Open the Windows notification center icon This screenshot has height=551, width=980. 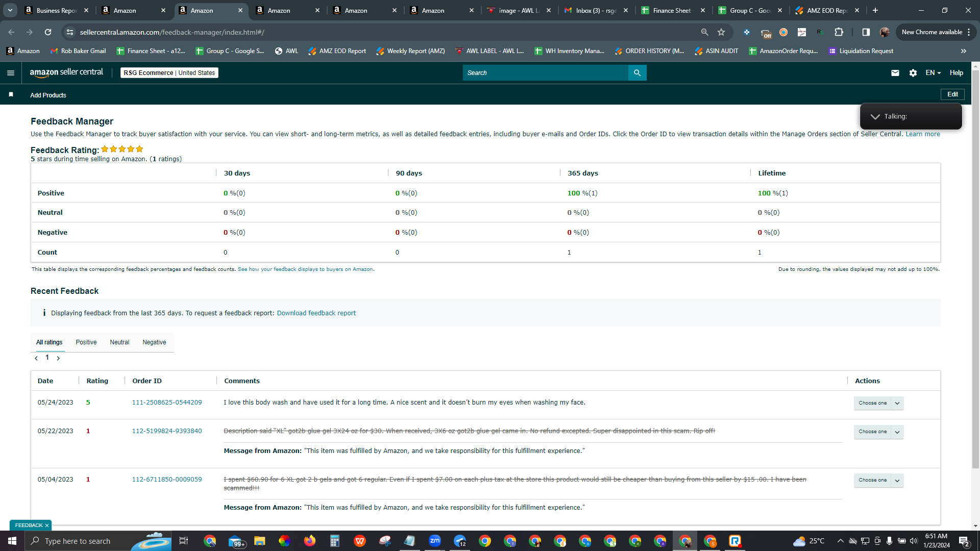(964, 541)
